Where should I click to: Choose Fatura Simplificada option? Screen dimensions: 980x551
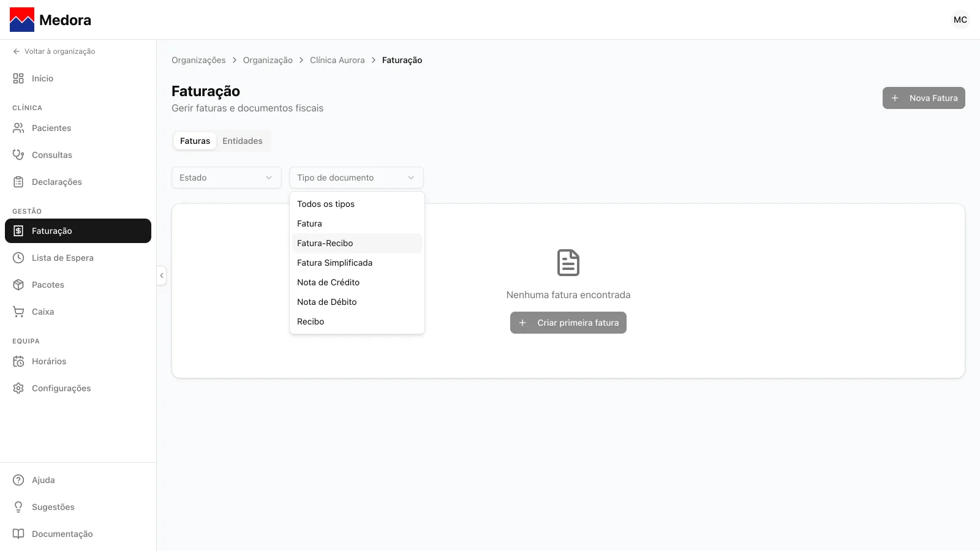[x=357, y=263]
